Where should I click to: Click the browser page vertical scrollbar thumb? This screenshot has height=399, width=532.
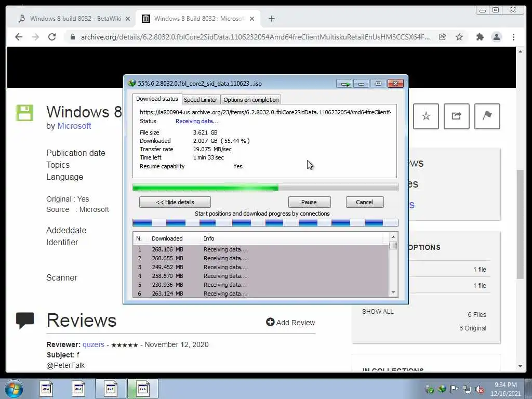point(520,224)
